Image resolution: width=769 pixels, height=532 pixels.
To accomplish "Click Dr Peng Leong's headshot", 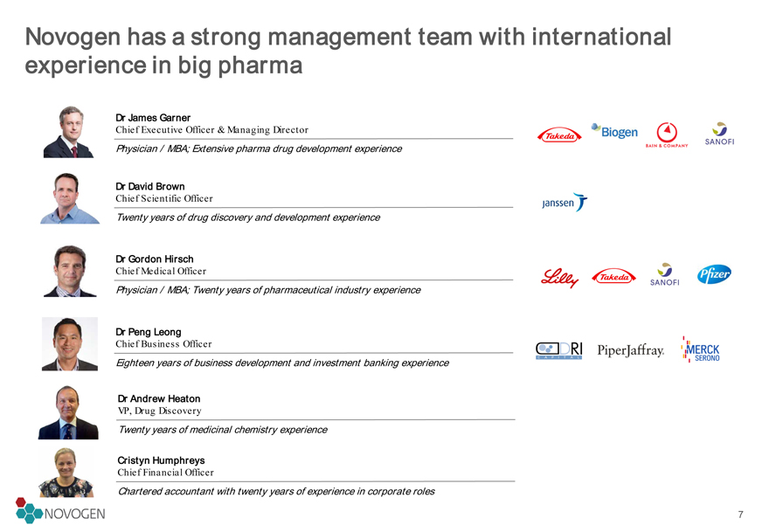I will (x=70, y=343).
